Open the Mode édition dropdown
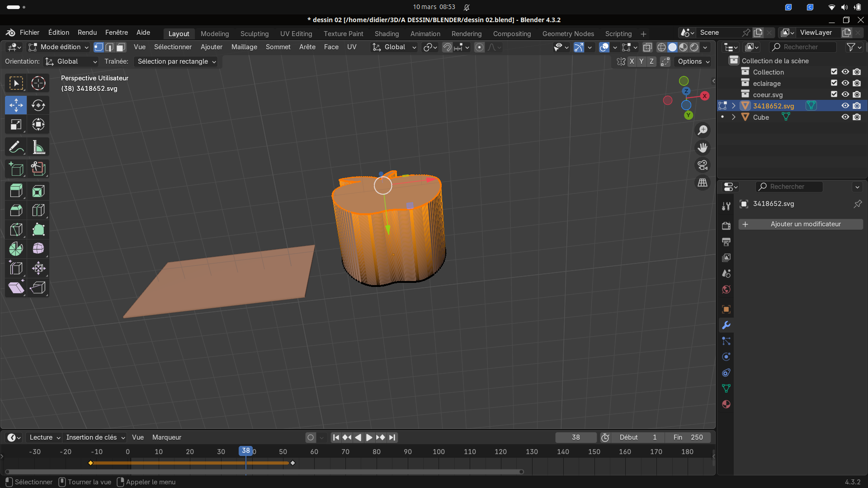 pos(59,47)
